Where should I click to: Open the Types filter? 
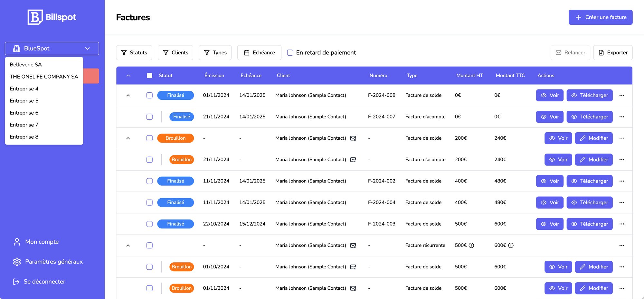(x=215, y=52)
